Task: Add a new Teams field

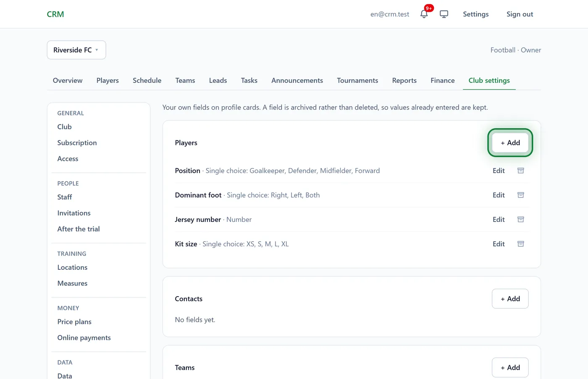Action: (x=510, y=368)
